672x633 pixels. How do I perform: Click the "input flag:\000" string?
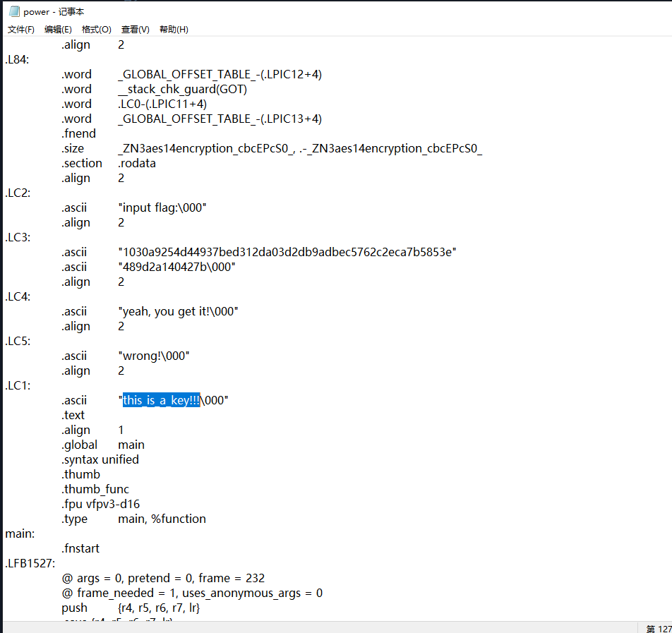(162, 208)
